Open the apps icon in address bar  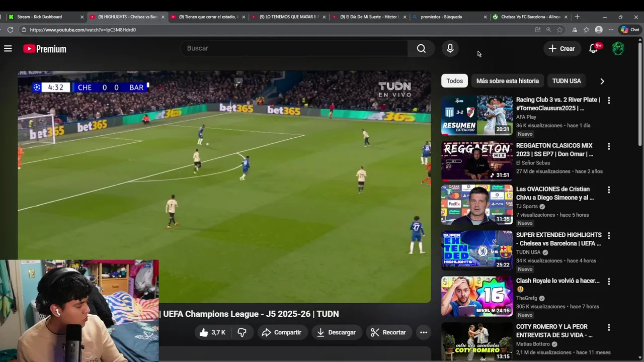pos(538,30)
